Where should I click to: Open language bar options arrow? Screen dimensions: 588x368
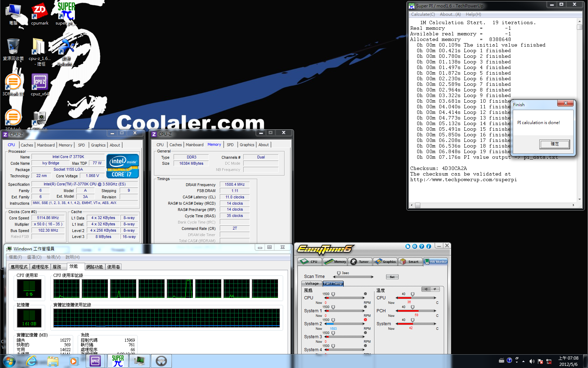(x=517, y=362)
